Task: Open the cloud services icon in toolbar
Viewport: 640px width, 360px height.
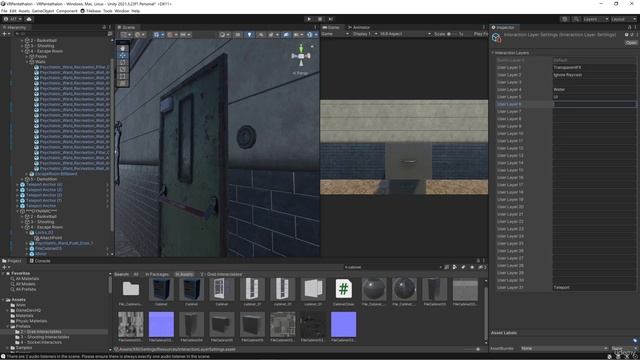Action: tap(29, 19)
